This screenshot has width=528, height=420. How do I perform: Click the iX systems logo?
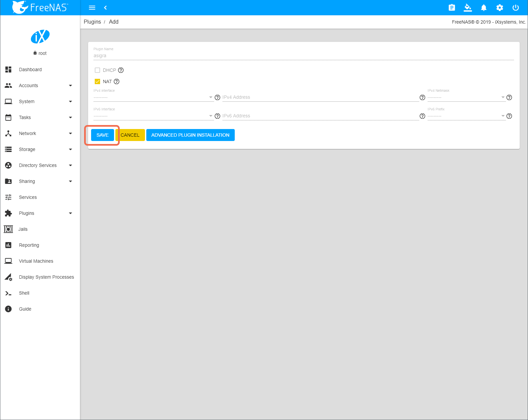point(40,37)
